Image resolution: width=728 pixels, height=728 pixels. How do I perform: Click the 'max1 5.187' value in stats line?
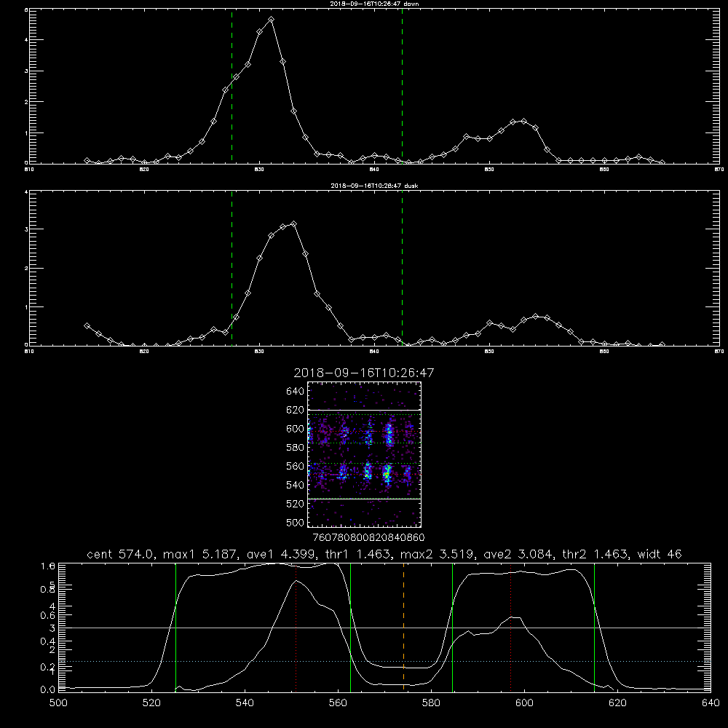click(200, 554)
